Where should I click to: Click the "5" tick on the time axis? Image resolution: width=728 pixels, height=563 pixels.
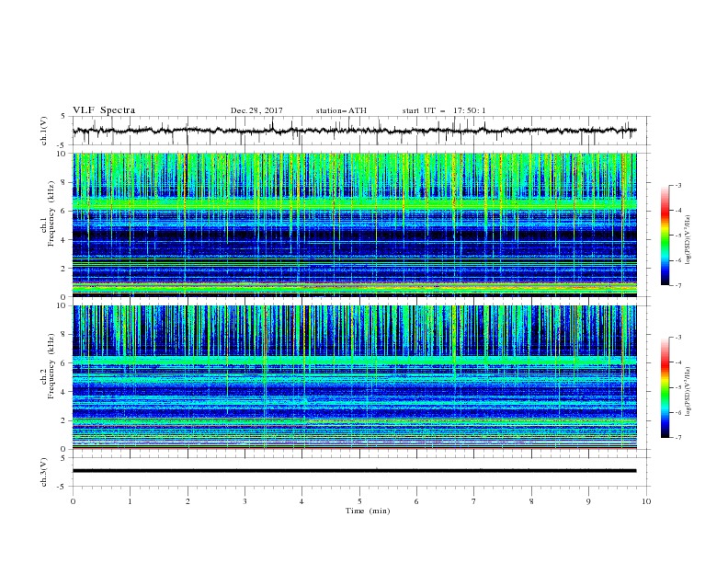(359, 501)
